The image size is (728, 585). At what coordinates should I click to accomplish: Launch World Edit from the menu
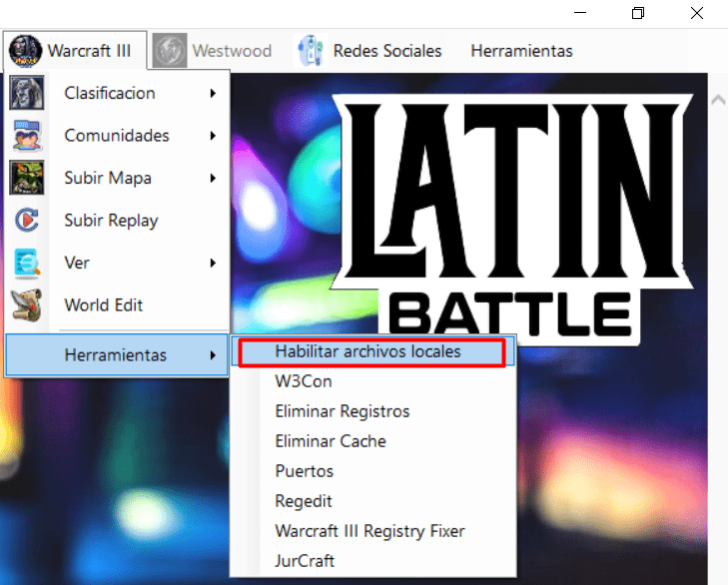[117, 305]
